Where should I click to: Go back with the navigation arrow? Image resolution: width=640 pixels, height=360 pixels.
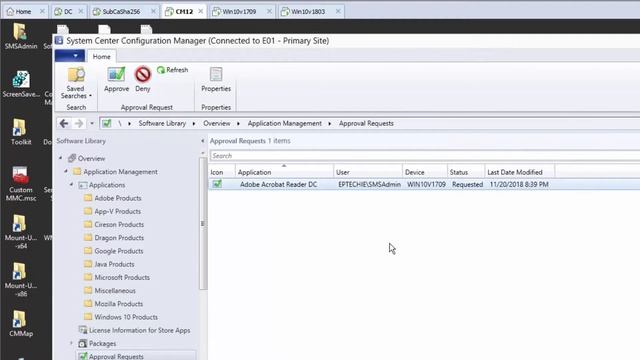coord(64,123)
